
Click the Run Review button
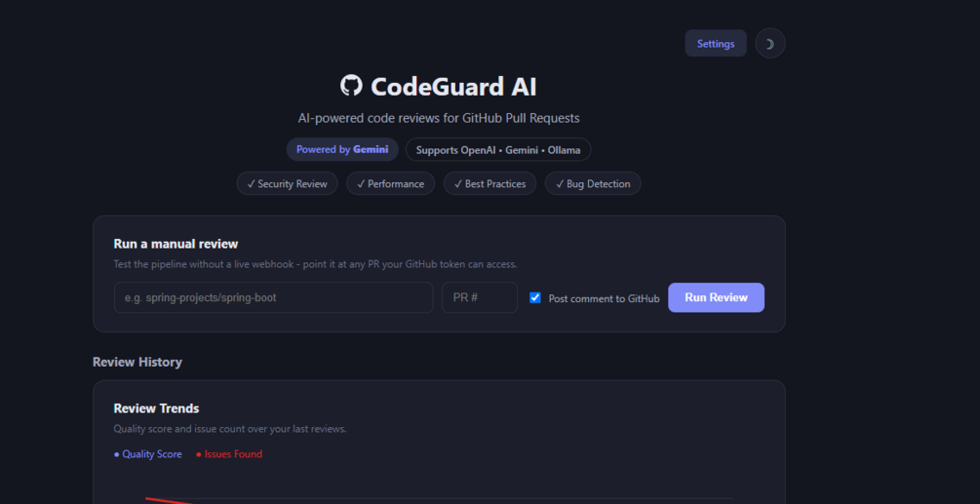click(717, 298)
